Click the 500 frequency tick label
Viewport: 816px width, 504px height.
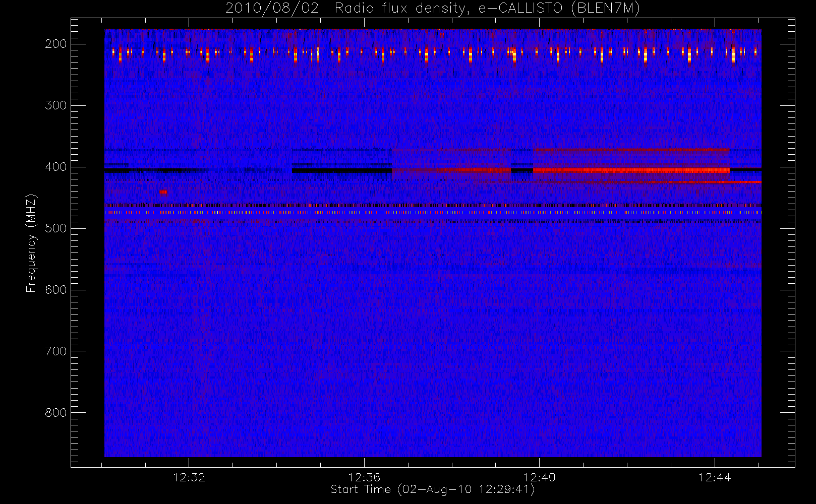click(x=55, y=228)
